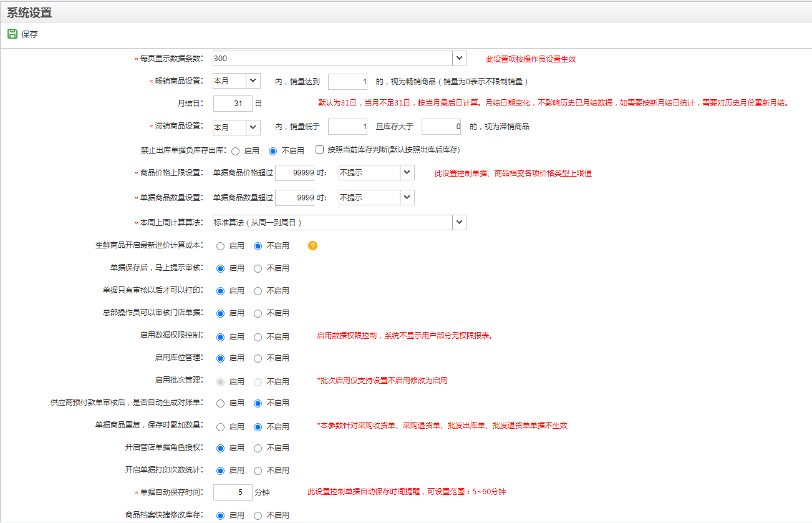Viewport: 812px width, 523px height.
Task: Select 启用 for 生鲜商品开启最新进价计算成本
Action: [221, 246]
